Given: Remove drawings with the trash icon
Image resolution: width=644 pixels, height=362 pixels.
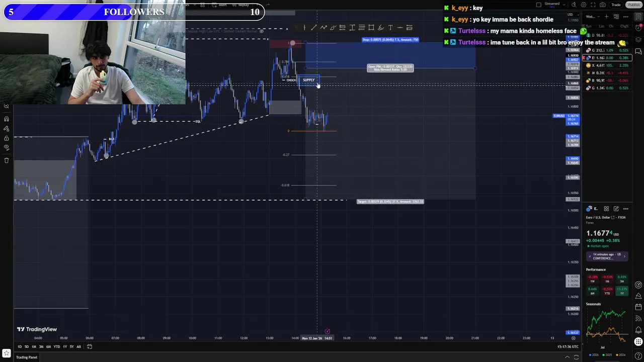Looking at the screenshot, I should (x=7, y=160).
